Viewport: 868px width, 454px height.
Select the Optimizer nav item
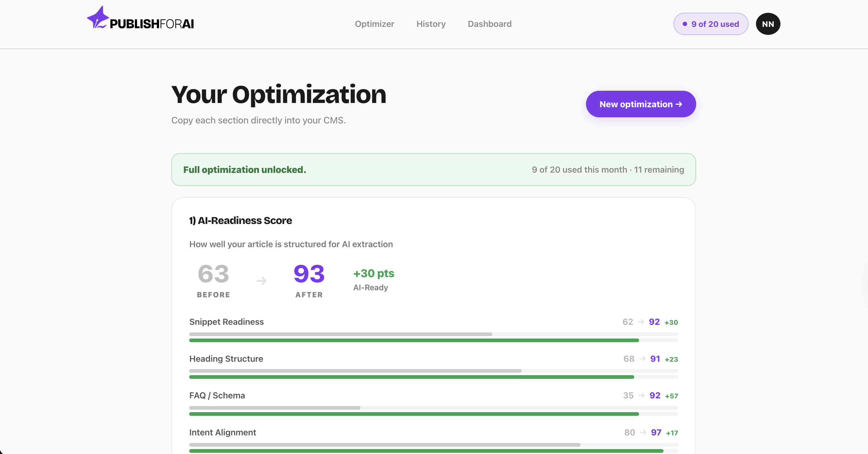tap(374, 24)
